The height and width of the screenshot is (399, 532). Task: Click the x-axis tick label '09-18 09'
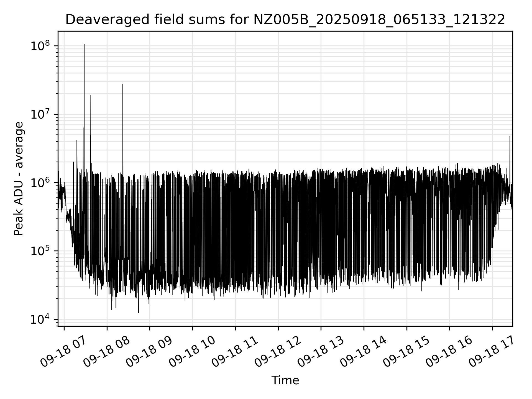pos(149,351)
